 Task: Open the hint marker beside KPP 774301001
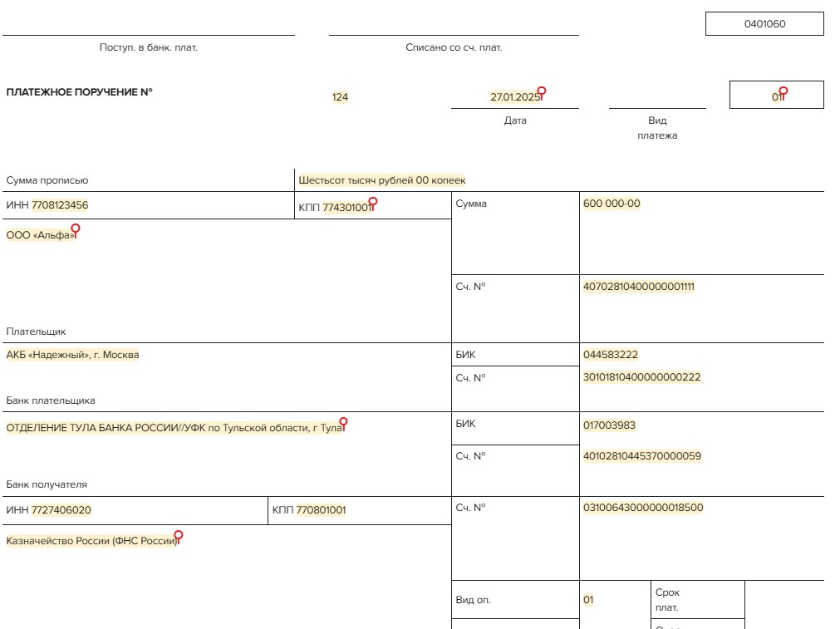pyautogui.click(x=373, y=201)
